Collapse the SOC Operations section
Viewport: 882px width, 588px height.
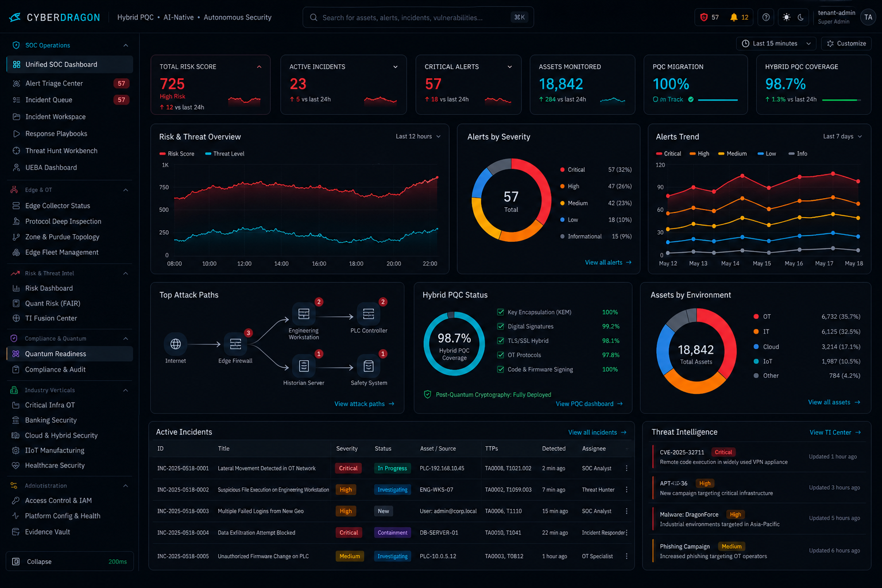(126, 45)
